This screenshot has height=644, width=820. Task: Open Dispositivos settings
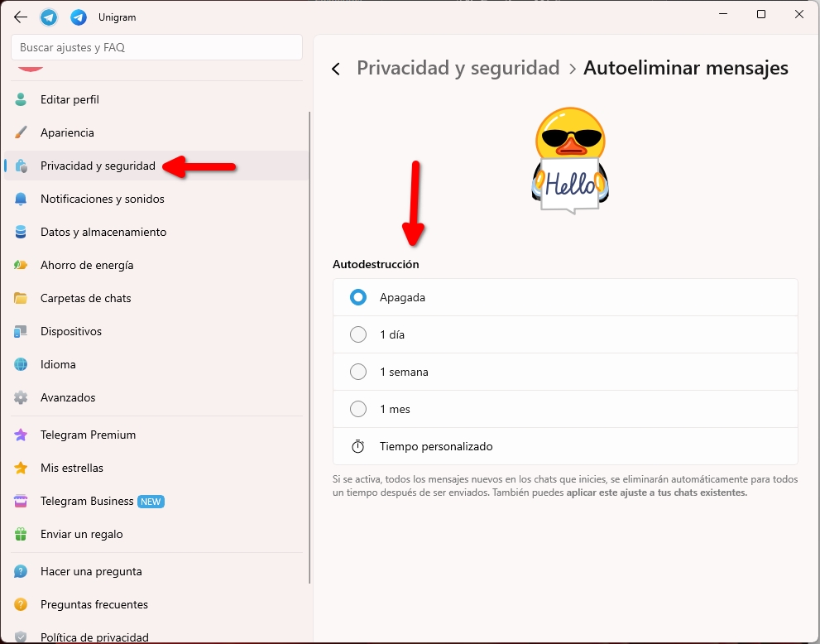(x=156, y=331)
